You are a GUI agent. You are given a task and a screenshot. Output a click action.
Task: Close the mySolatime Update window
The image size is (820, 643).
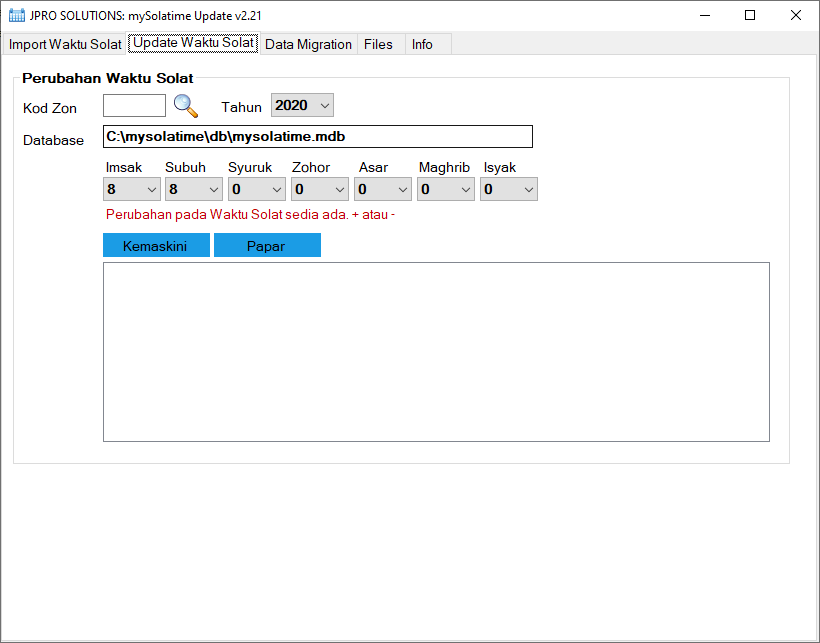click(x=795, y=15)
